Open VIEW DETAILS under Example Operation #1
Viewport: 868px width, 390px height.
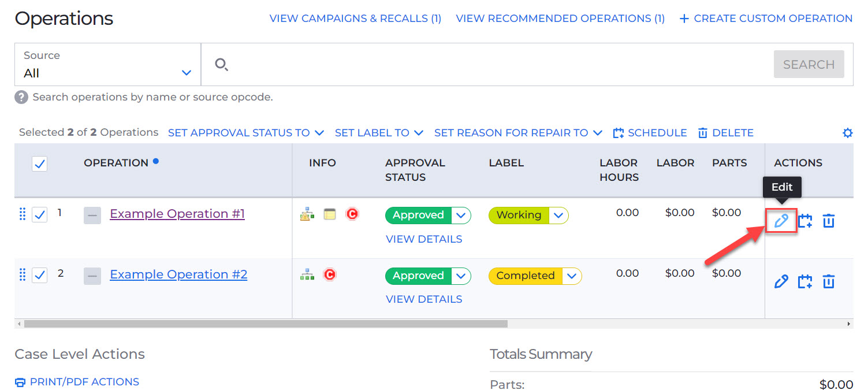[424, 239]
